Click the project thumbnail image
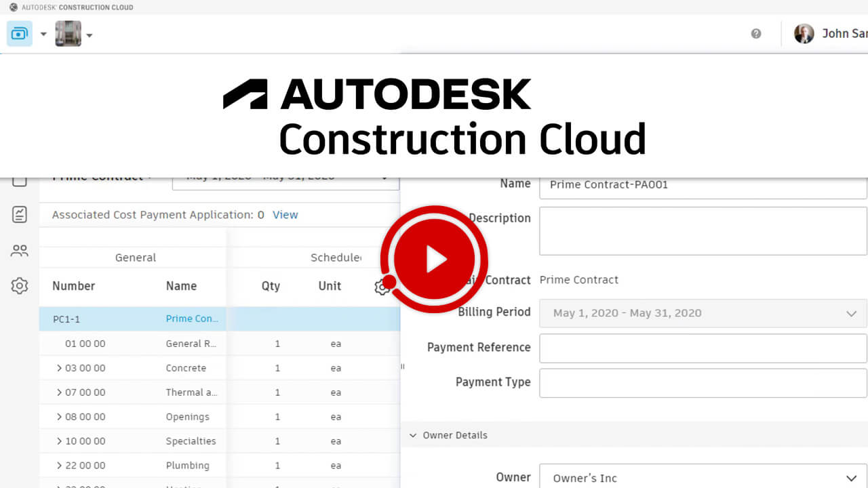 tap(68, 34)
